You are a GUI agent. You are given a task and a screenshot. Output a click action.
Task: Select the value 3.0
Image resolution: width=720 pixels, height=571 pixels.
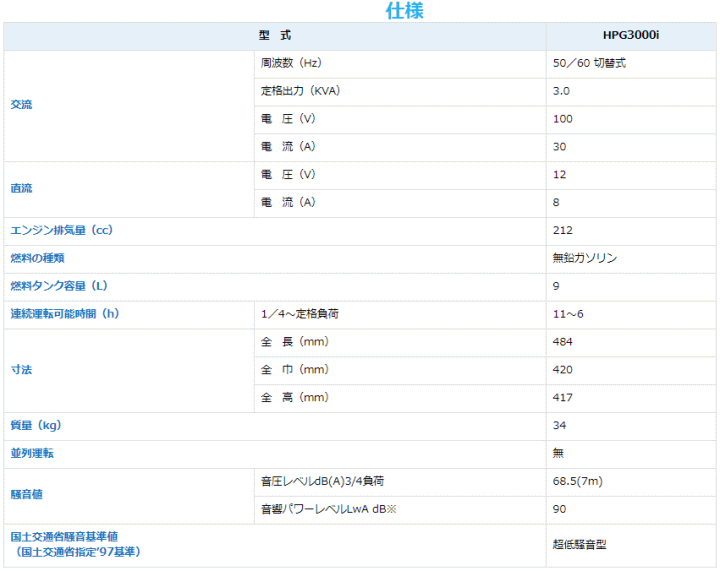[561, 91]
